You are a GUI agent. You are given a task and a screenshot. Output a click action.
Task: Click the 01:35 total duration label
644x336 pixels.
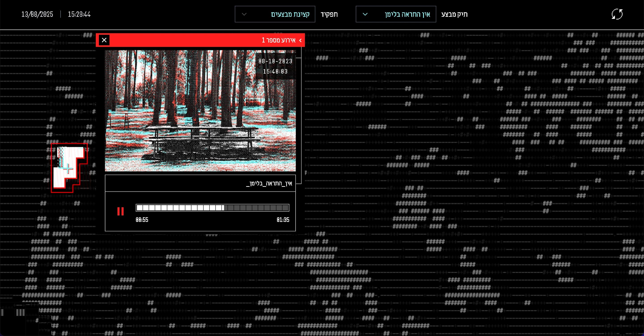pyautogui.click(x=283, y=220)
